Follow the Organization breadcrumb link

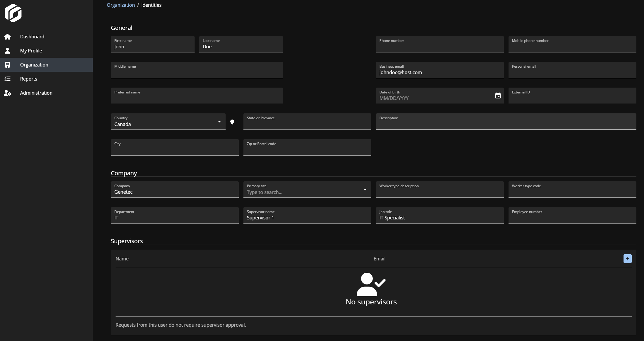point(121,5)
